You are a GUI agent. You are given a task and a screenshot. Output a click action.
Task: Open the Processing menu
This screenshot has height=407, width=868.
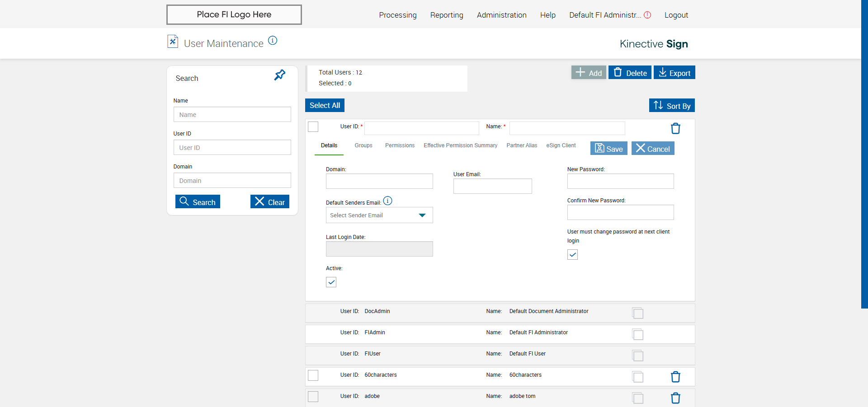point(398,15)
